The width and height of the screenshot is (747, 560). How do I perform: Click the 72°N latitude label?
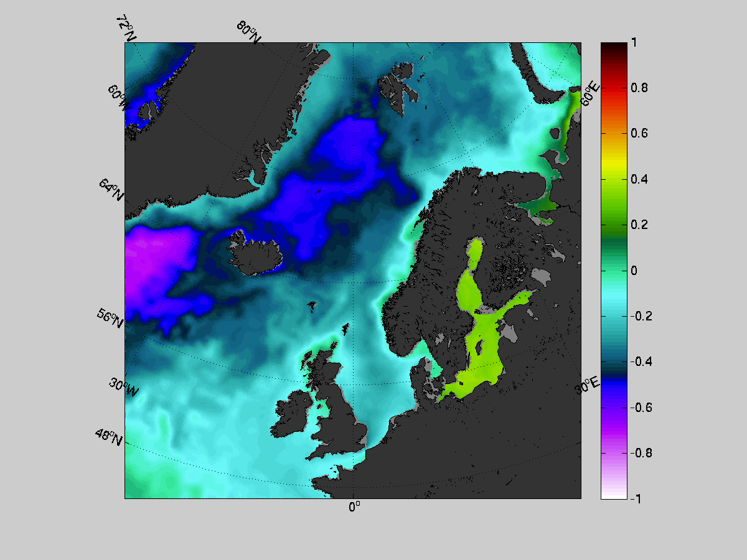[x=126, y=29]
